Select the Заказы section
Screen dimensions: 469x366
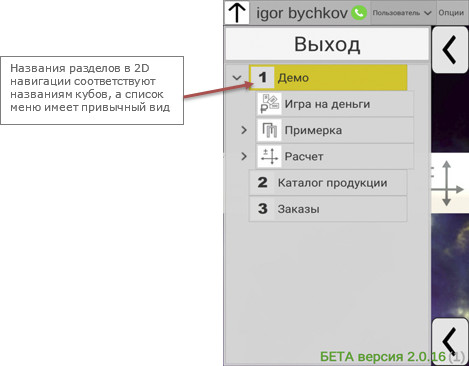coord(328,209)
